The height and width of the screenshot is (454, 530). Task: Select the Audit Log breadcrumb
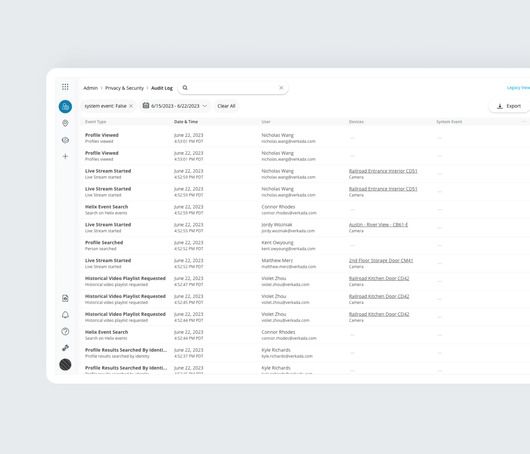click(x=162, y=88)
